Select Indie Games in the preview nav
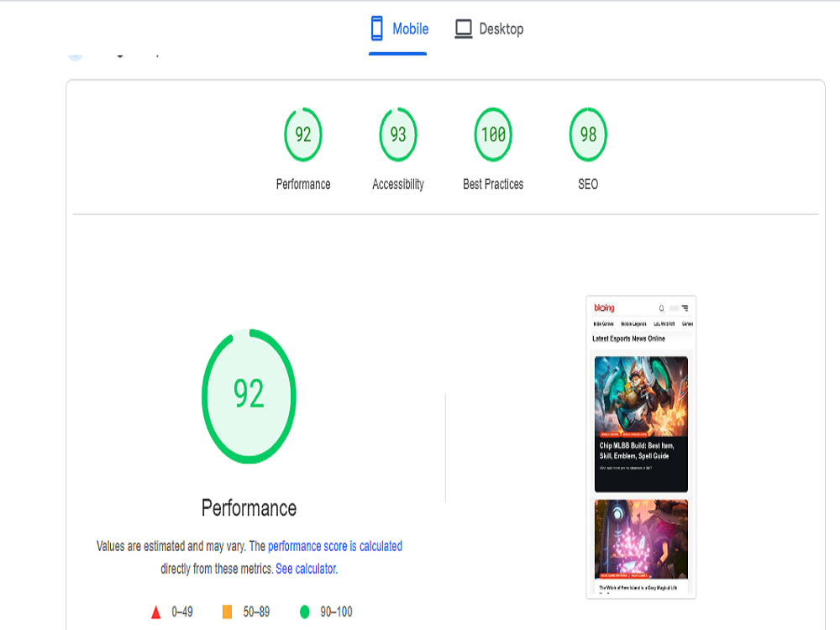Viewport: 840px width, 630px height. tap(603, 323)
